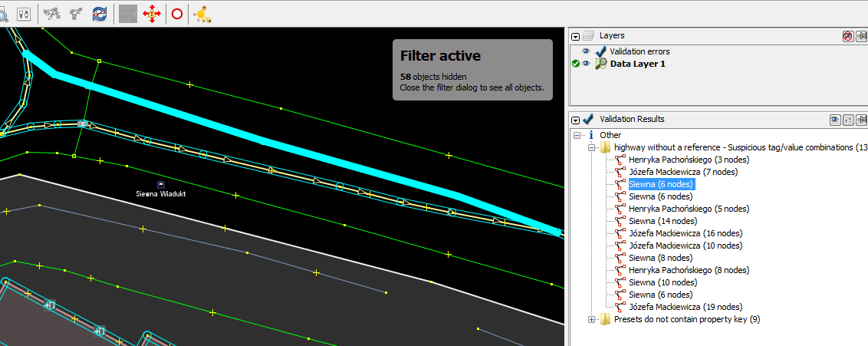Click the eye icon in Validation Results header

click(x=835, y=120)
